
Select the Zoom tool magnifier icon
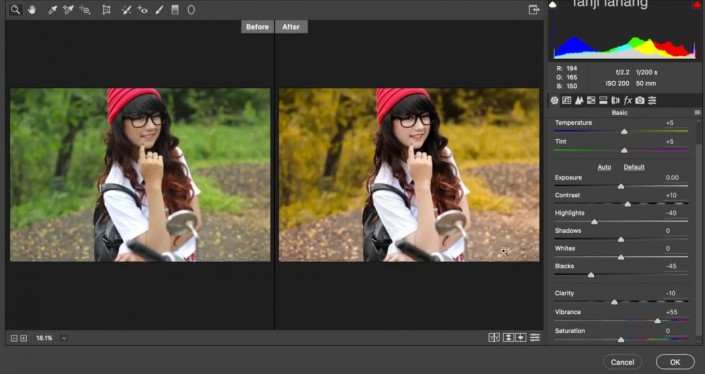[x=15, y=9]
